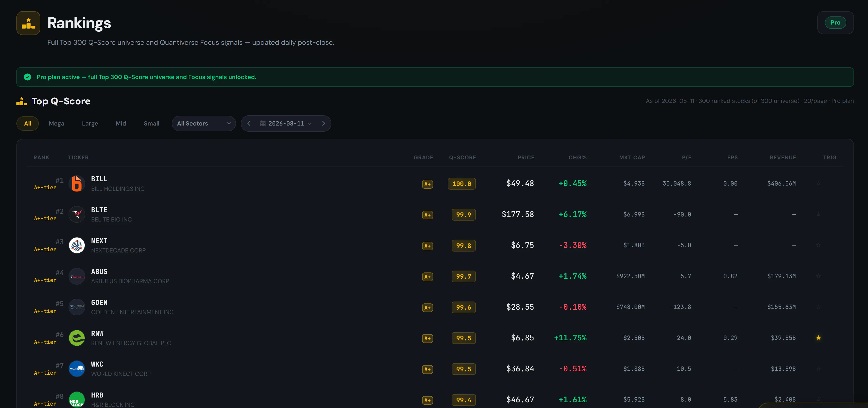Sort by the REVENUE column header
The width and height of the screenshot is (868, 408).
click(x=783, y=157)
